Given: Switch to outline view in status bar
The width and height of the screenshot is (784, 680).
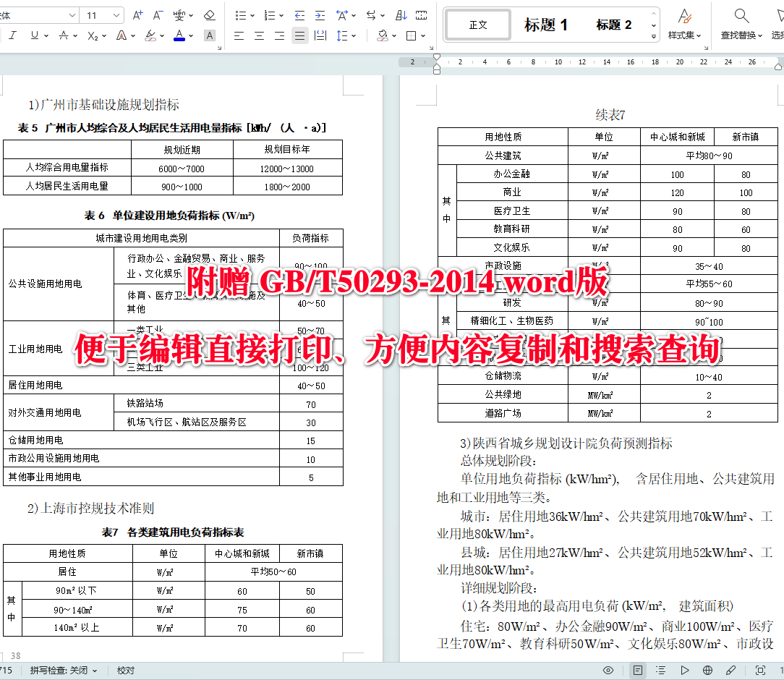Looking at the screenshot, I should (x=662, y=670).
